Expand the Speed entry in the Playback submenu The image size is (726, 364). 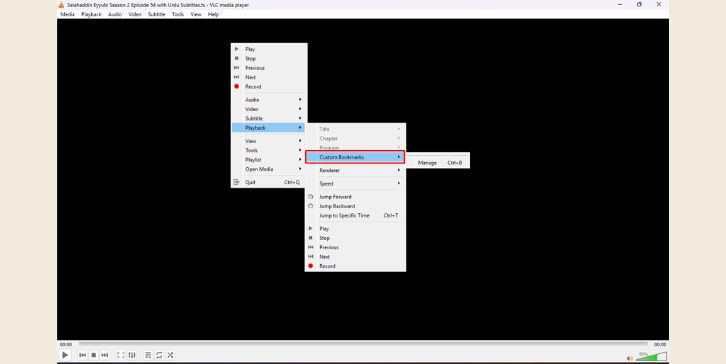tap(355, 183)
